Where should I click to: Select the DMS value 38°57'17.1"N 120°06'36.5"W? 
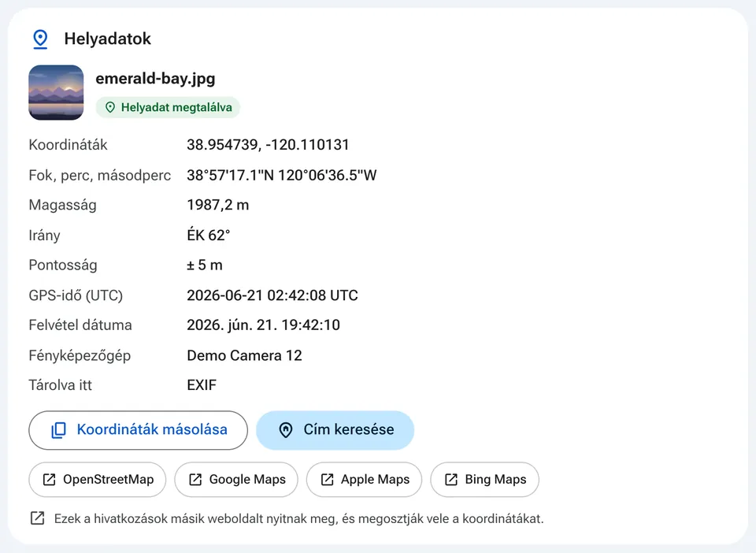tap(282, 175)
